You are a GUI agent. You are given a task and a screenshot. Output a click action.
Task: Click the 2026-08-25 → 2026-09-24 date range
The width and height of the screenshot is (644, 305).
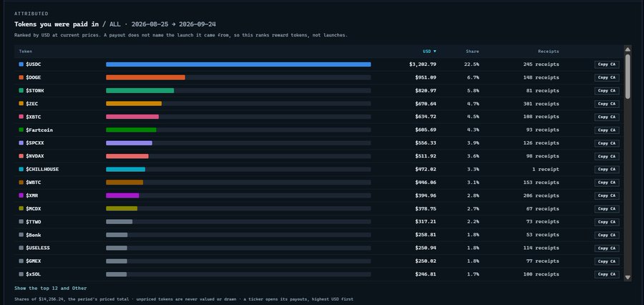[174, 24]
